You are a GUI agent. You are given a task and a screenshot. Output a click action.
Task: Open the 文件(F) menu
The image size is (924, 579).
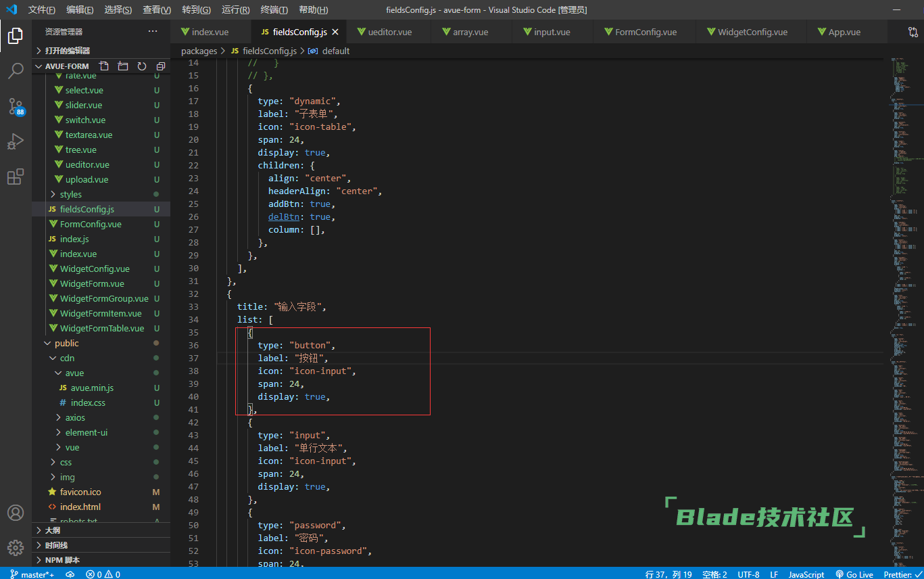click(x=42, y=10)
